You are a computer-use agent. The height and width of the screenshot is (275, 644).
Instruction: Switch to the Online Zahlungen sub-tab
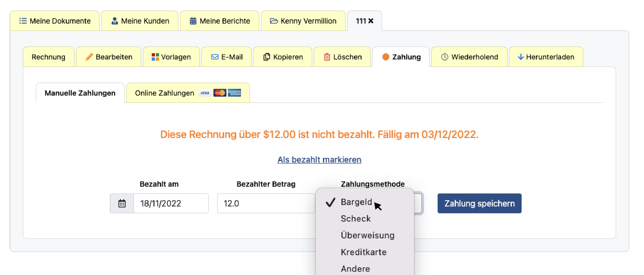pyautogui.click(x=188, y=93)
